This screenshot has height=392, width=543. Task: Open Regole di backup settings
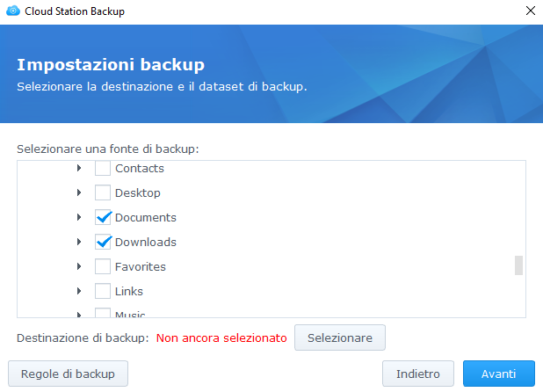point(69,374)
